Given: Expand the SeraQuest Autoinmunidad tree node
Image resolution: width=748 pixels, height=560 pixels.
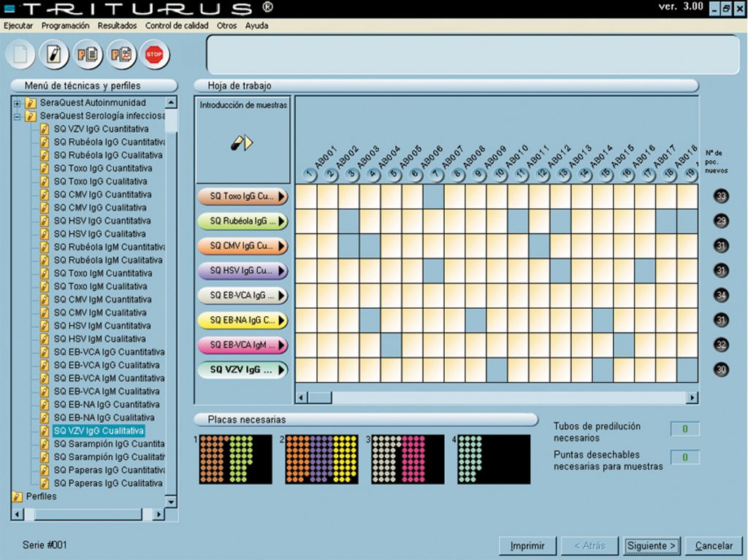Looking at the screenshot, I should tap(18, 103).
